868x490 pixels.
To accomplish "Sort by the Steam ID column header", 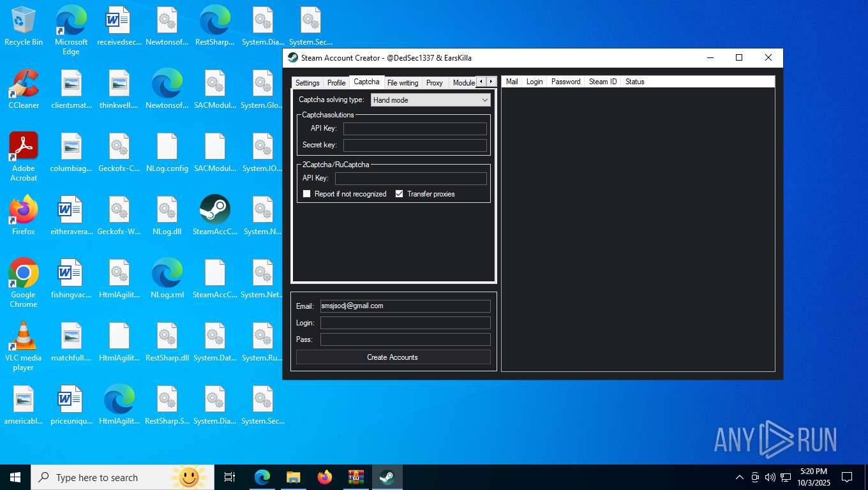I will coord(602,82).
